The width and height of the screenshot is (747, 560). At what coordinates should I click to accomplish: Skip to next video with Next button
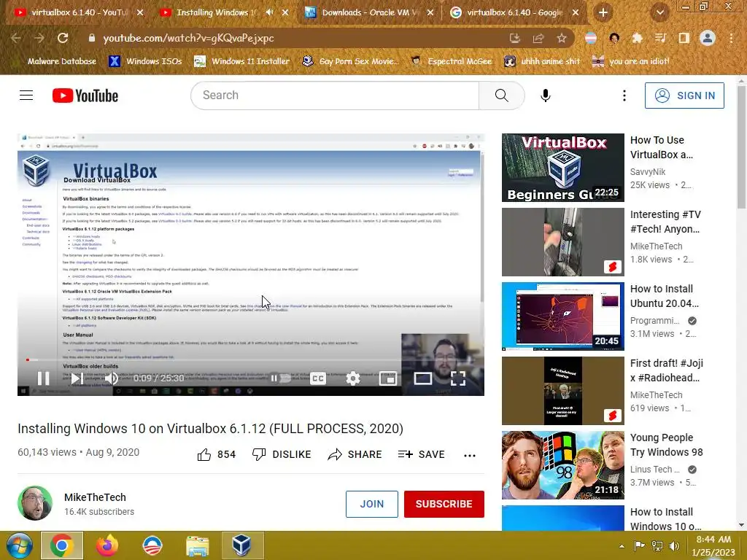tap(77, 378)
